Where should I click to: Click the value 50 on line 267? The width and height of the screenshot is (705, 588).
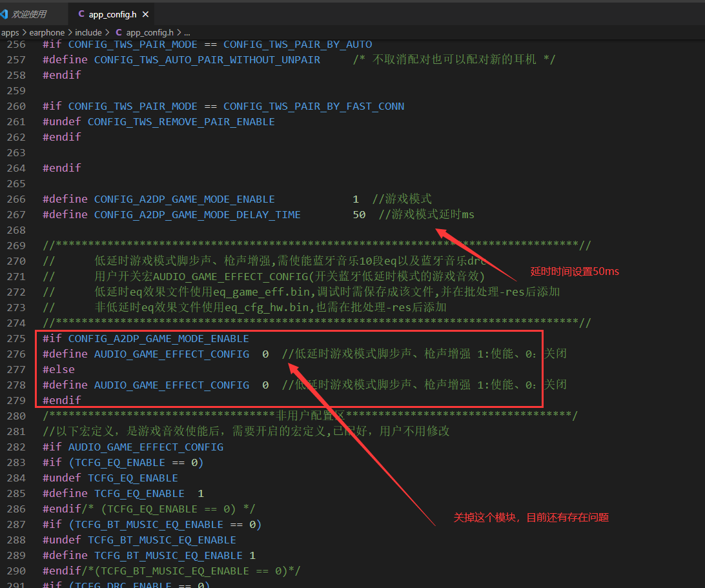point(359,215)
